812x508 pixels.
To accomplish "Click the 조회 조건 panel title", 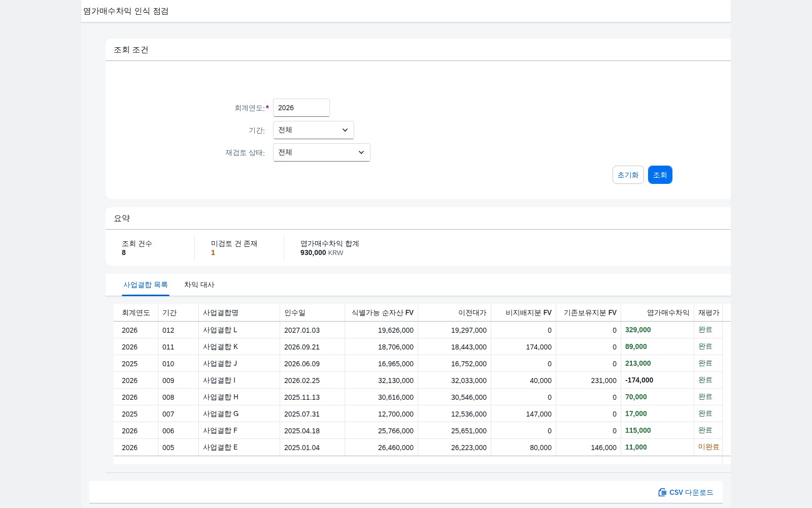I will (x=131, y=50).
